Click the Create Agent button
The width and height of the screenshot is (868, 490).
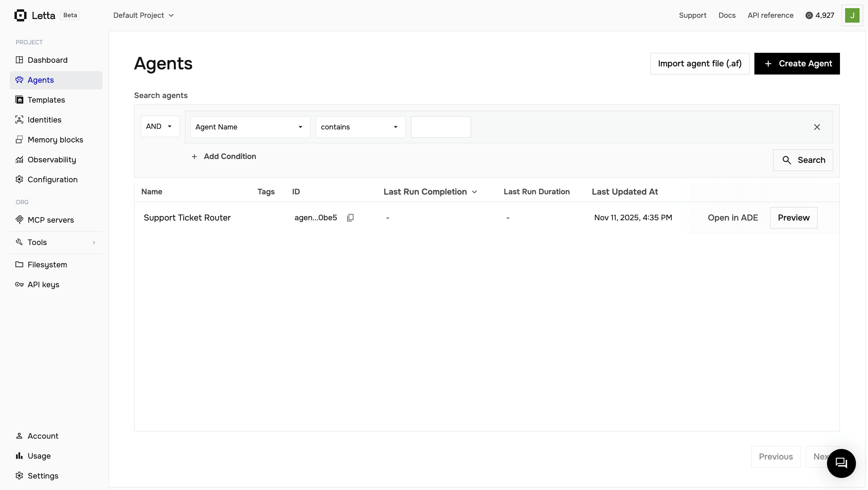tap(797, 64)
